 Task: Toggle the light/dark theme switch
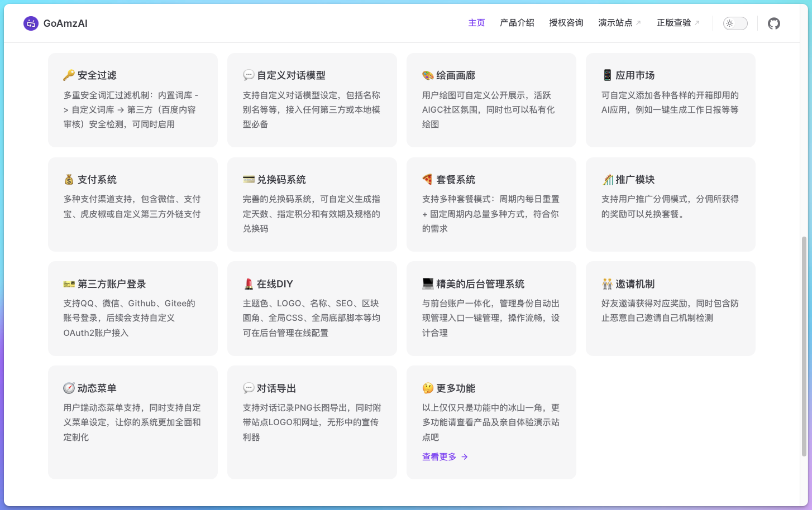735,23
